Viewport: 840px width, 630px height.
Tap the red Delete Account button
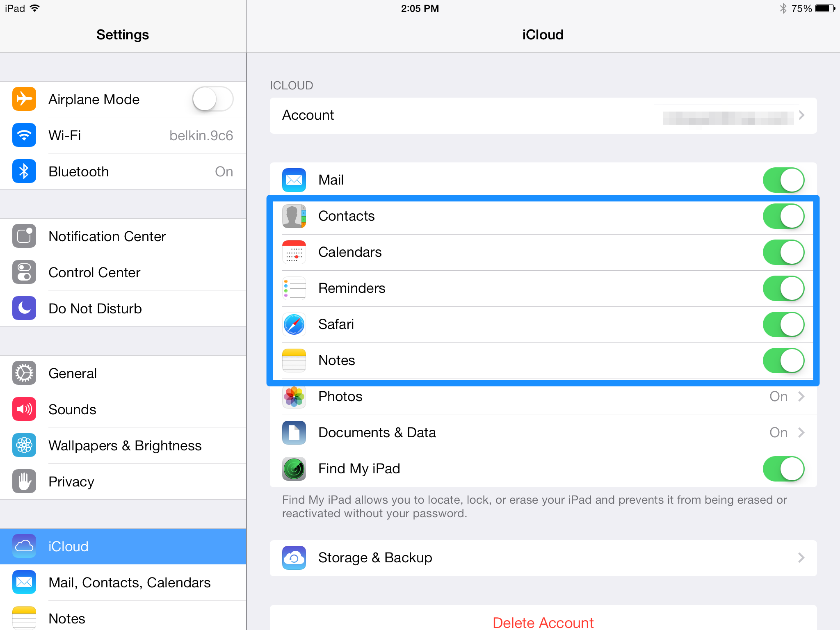pyautogui.click(x=543, y=622)
